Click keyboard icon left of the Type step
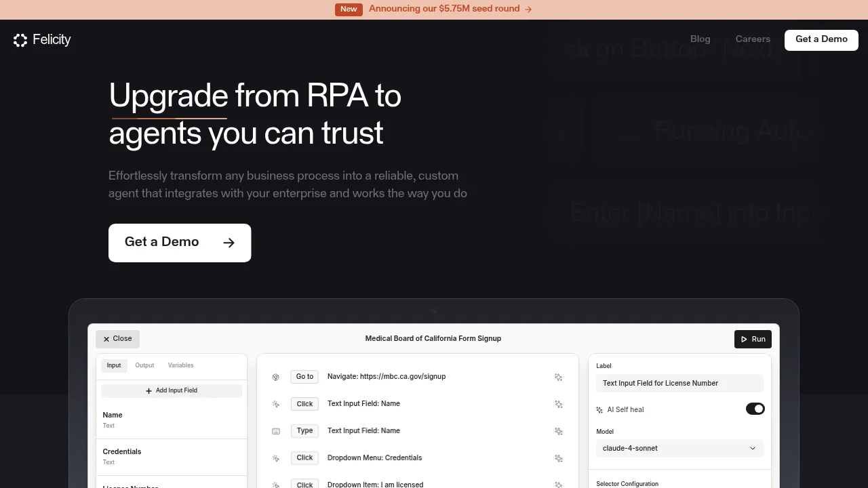The height and width of the screenshot is (488, 868). 276,431
